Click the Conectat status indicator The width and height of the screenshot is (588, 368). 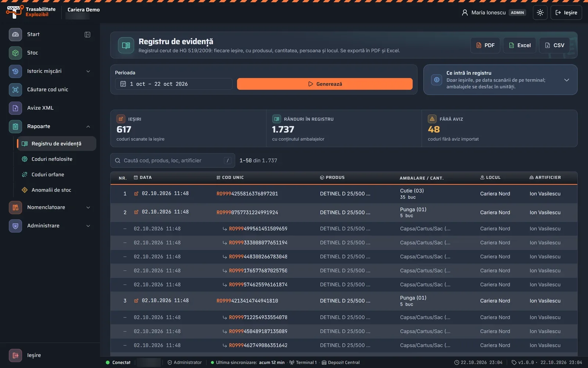click(x=118, y=362)
